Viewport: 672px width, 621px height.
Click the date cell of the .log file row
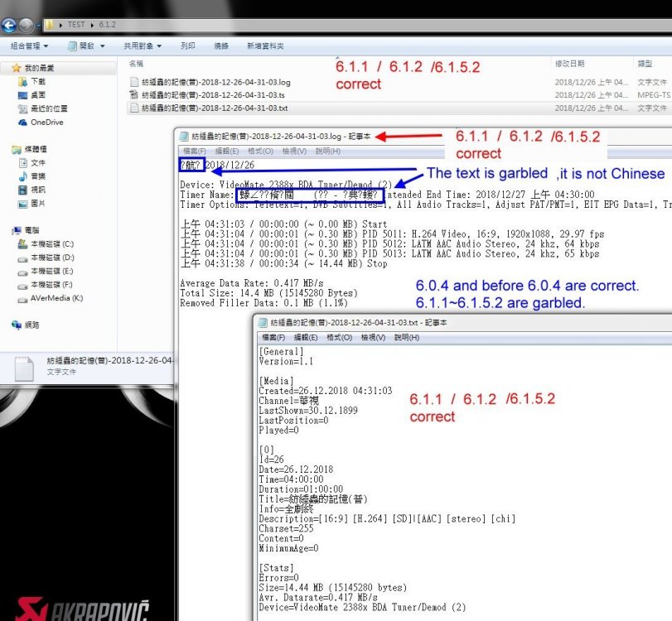[x=592, y=82]
